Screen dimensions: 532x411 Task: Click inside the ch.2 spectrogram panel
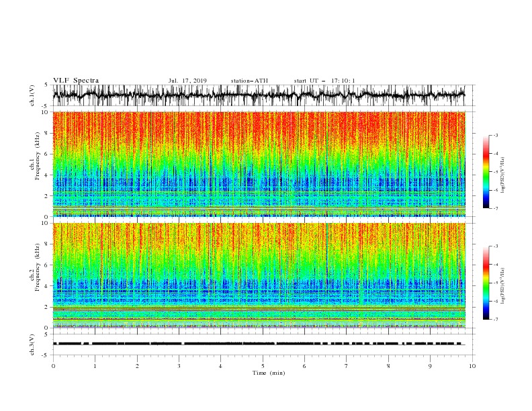coord(259,275)
